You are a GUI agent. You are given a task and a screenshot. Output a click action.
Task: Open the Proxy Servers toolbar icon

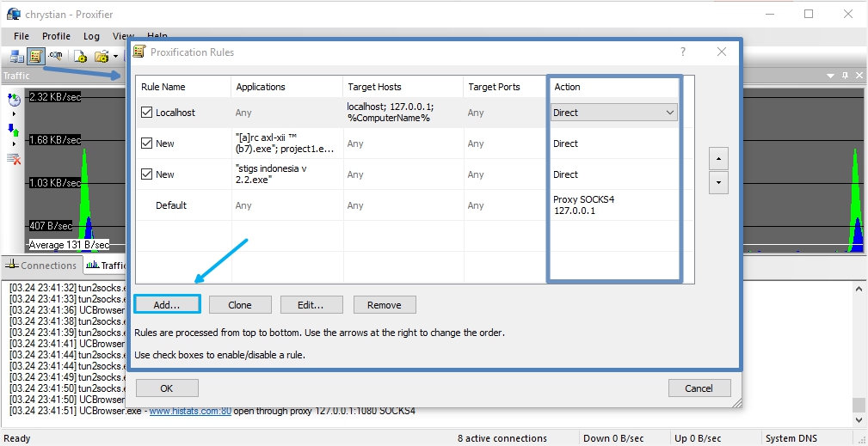point(16,57)
